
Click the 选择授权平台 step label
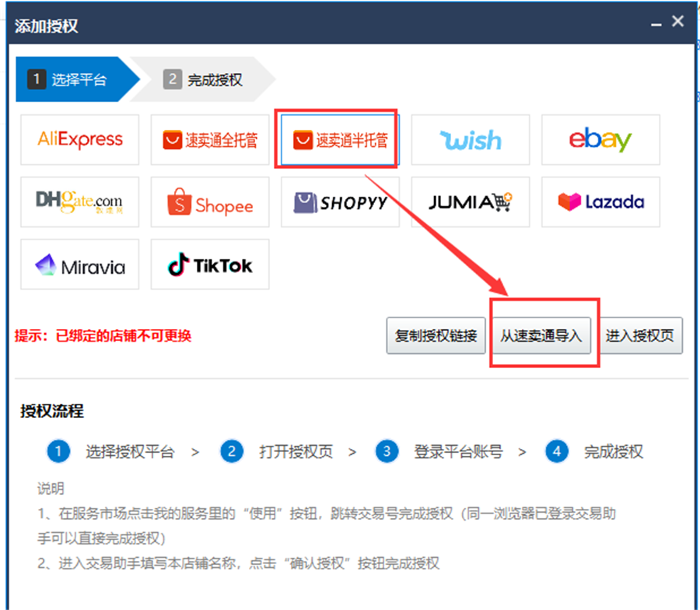[x=130, y=452]
